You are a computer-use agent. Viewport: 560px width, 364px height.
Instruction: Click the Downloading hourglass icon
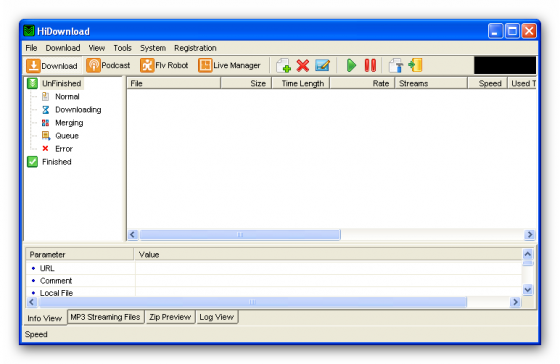46,110
